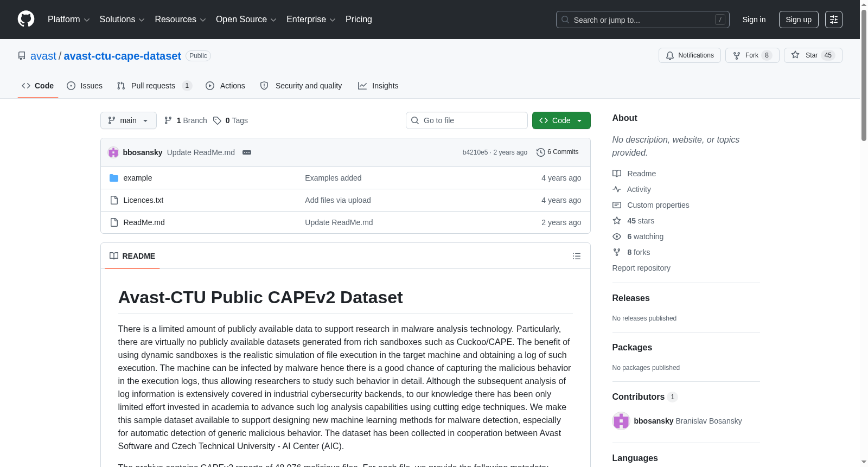868x467 pixels.
Task: Open the Pull requests tab
Action: coord(155,86)
